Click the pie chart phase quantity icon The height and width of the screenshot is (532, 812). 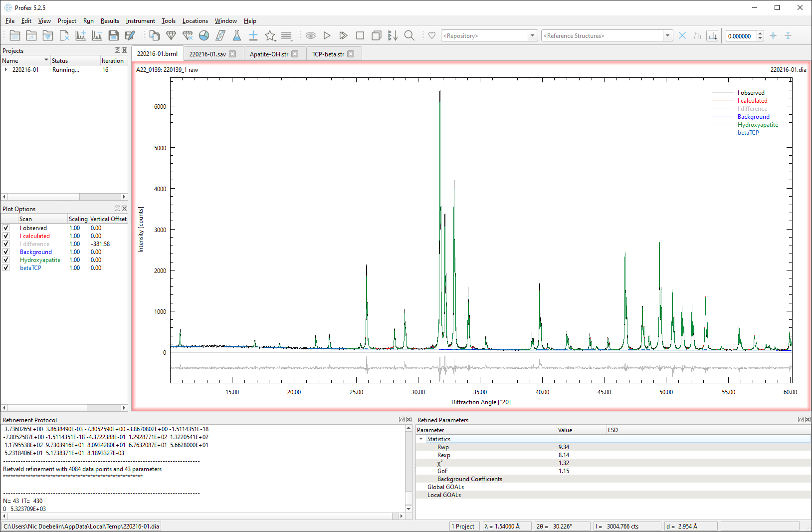click(x=204, y=36)
